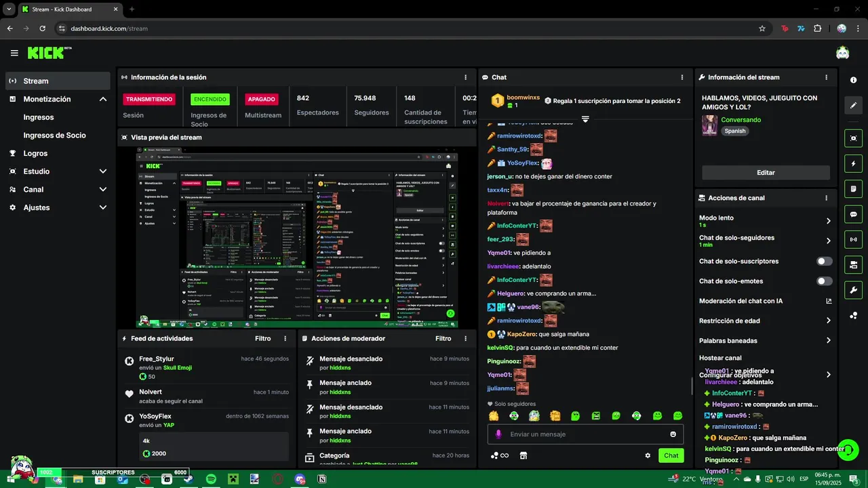Viewport: 868px width, 488px height.
Task: Open the Acciones de moderador Filtro
Action: tap(443, 338)
